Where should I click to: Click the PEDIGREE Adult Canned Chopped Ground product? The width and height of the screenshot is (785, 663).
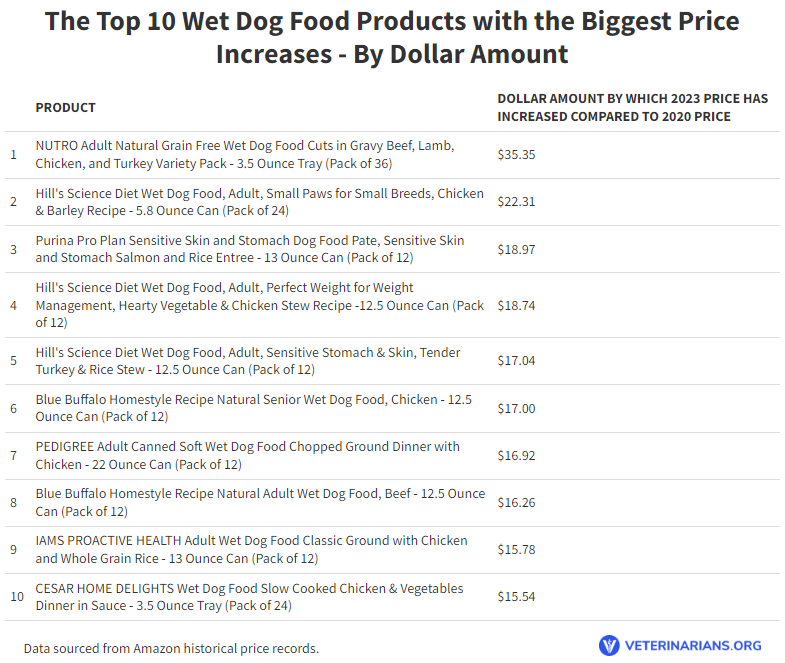coord(247,456)
